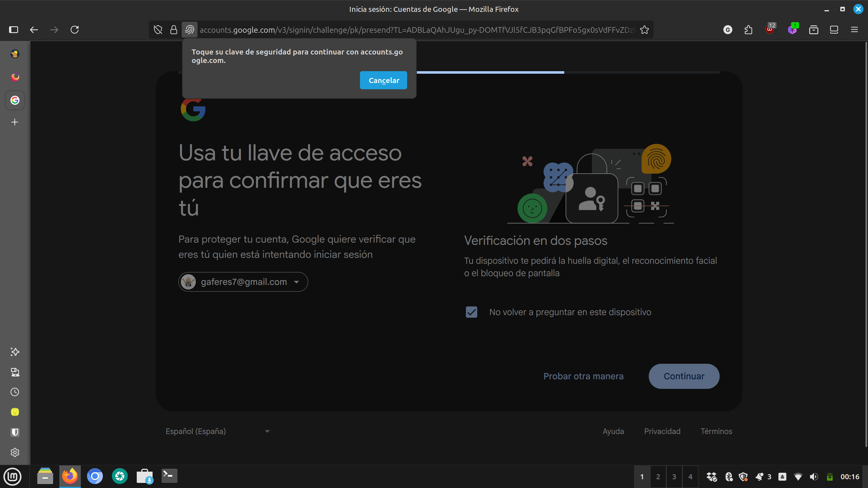Open notifications bell showing 3
This screenshot has height=488, width=868.
(x=763, y=476)
